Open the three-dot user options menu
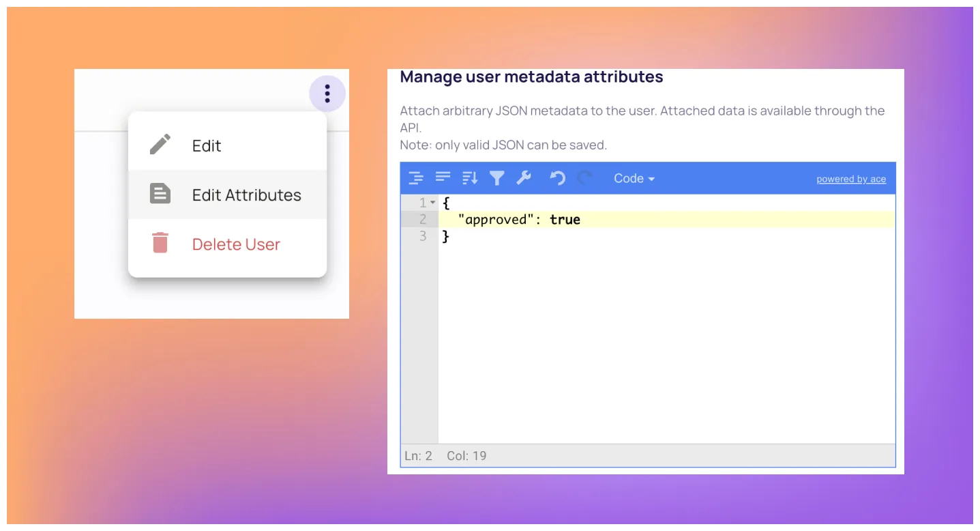Image resolution: width=980 pixels, height=531 pixels. (x=327, y=94)
